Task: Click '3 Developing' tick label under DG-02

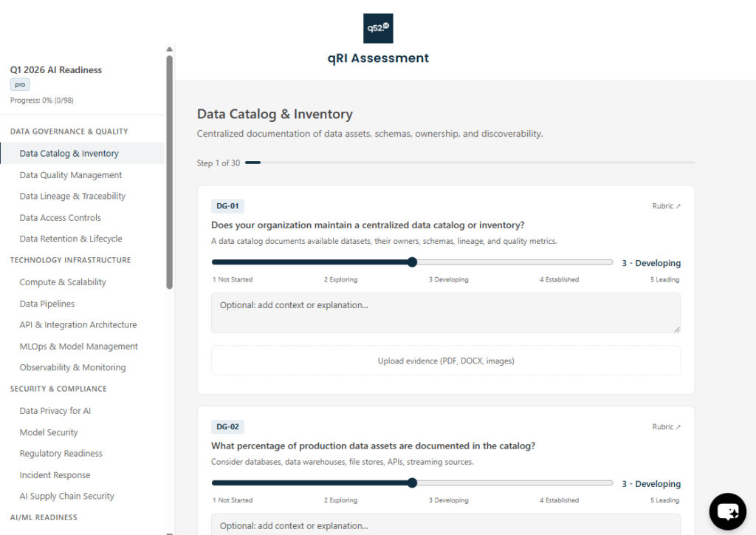Action: 448,500
